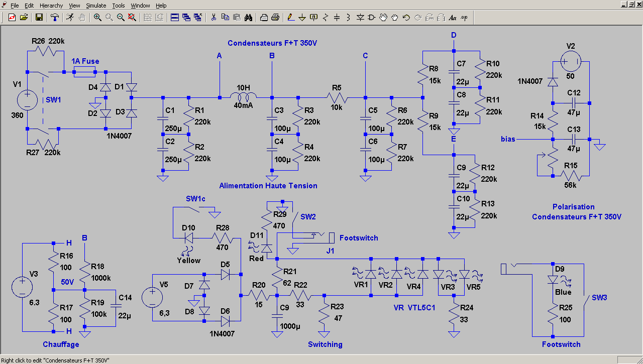Click the V1 voltage source symbol
The width and height of the screenshot is (643, 364).
click(x=27, y=99)
